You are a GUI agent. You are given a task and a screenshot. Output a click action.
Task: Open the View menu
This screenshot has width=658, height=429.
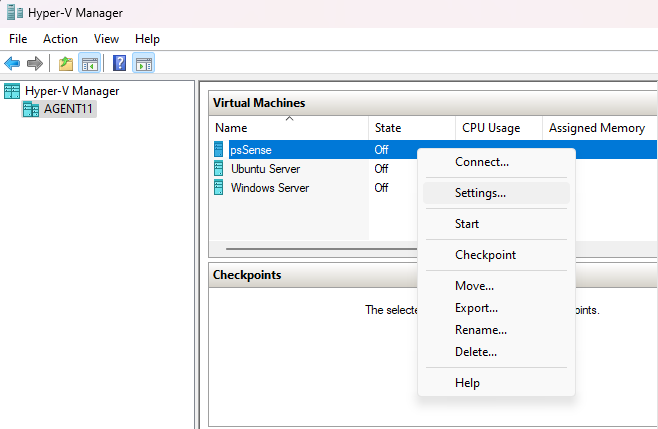pos(106,38)
